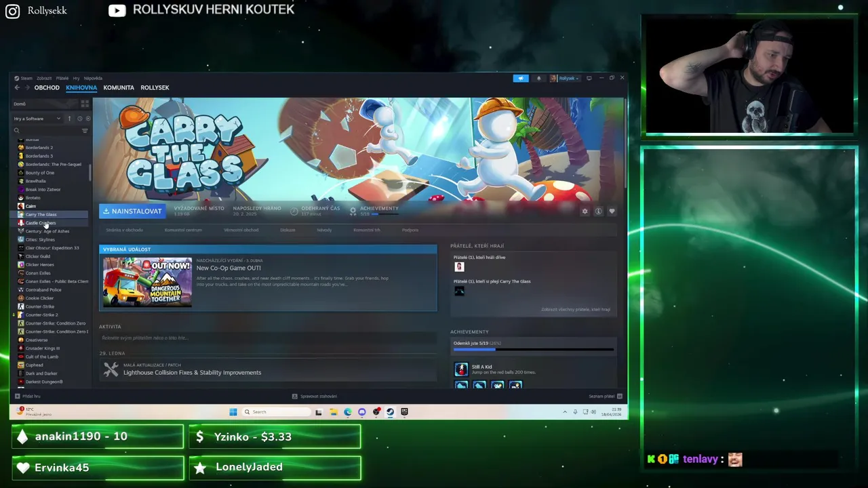
Task: Open Diskuze link
Action: point(288,230)
